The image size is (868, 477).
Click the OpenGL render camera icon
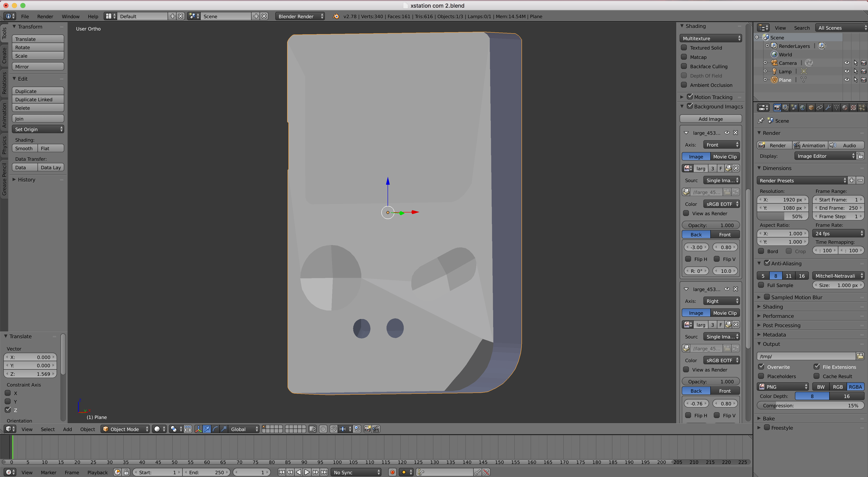pos(367,429)
